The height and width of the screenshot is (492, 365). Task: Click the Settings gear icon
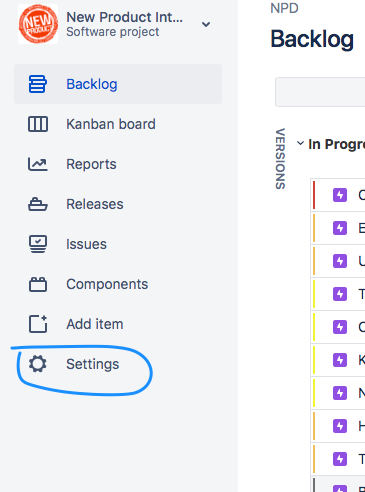[38, 364]
